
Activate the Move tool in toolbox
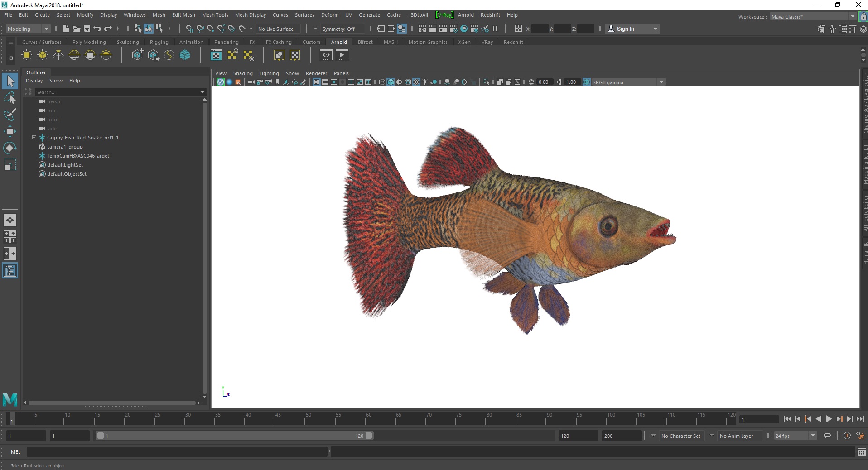[10, 131]
